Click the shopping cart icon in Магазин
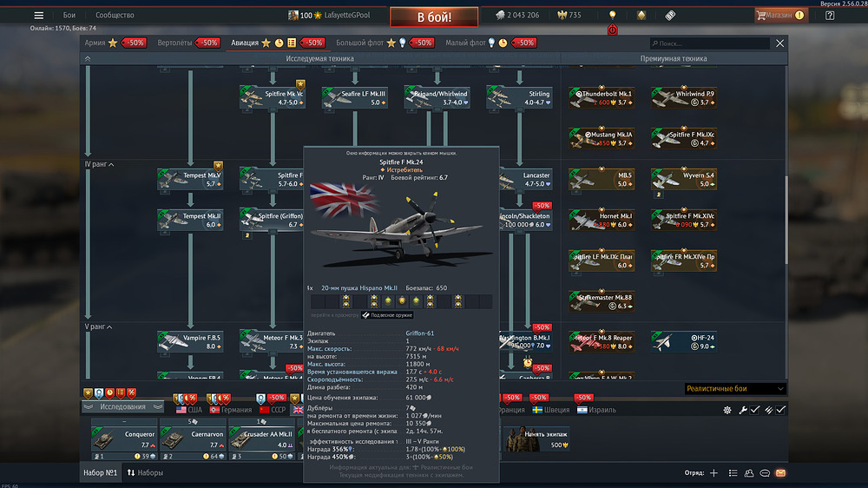868x488 pixels. point(761,16)
